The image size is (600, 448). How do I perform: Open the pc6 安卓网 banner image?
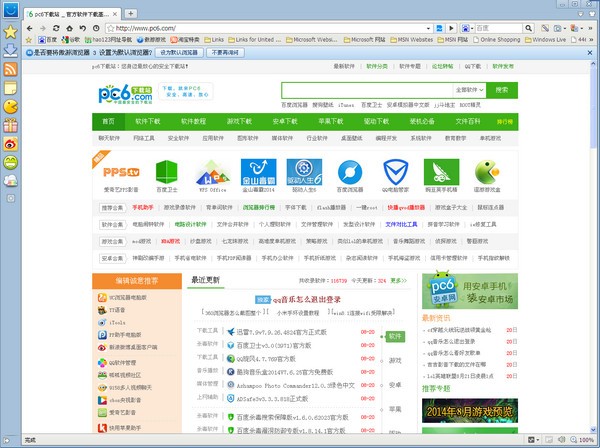coord(470,291)
